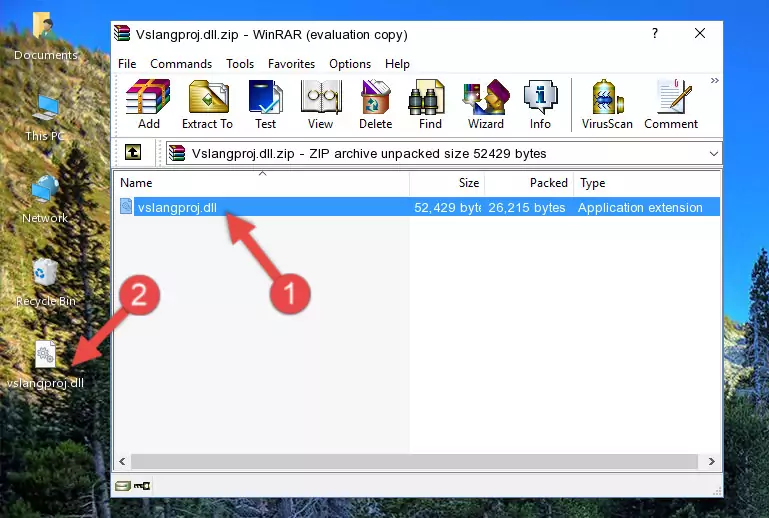Show archive Info

[540, 104]
